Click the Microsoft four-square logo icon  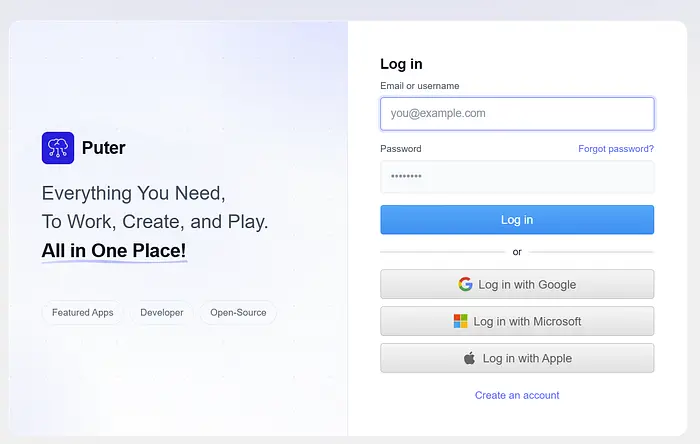pos(460,321)
